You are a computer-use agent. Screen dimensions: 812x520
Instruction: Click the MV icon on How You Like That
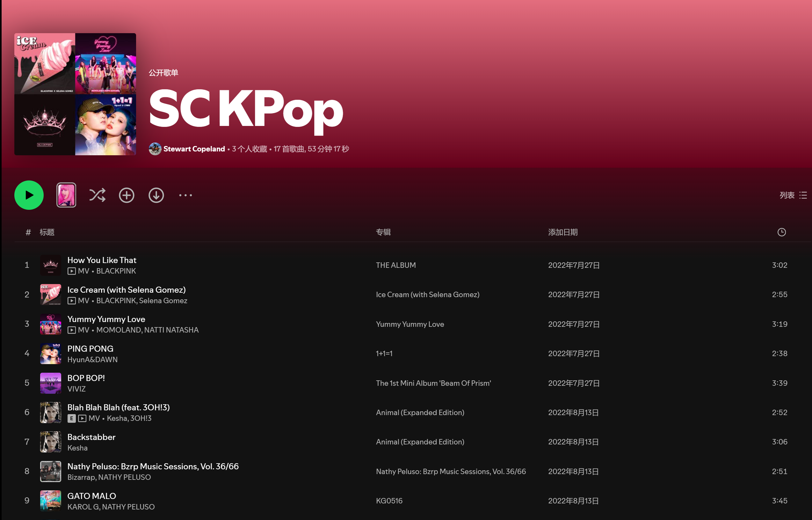tap(72, 271)
